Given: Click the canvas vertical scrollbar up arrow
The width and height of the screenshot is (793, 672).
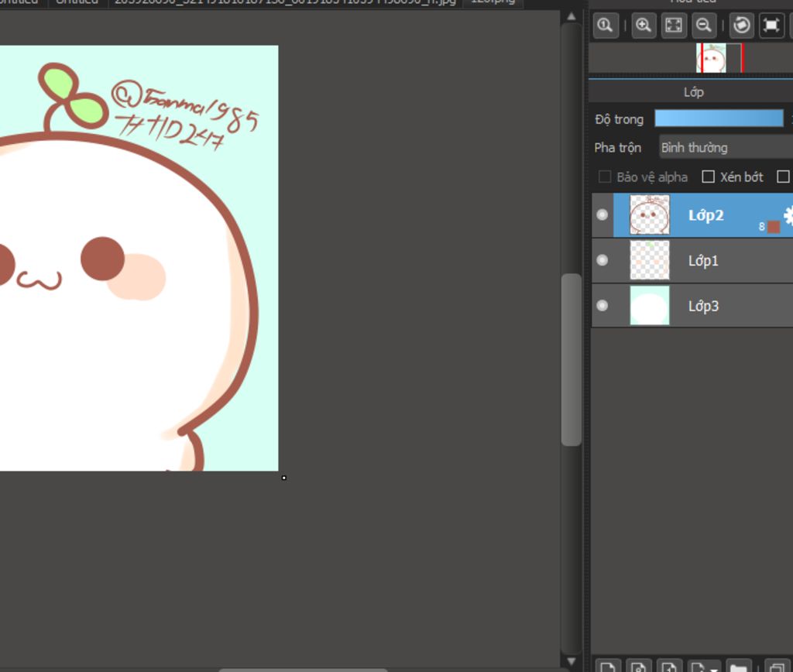Looking at the screenshot, I should click(572, 16).
